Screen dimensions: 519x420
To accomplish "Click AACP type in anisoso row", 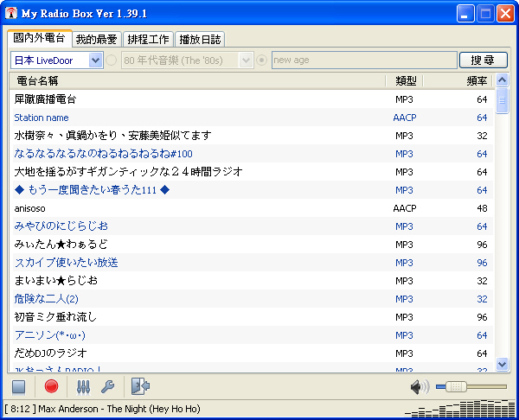I will tap(405, 208).
